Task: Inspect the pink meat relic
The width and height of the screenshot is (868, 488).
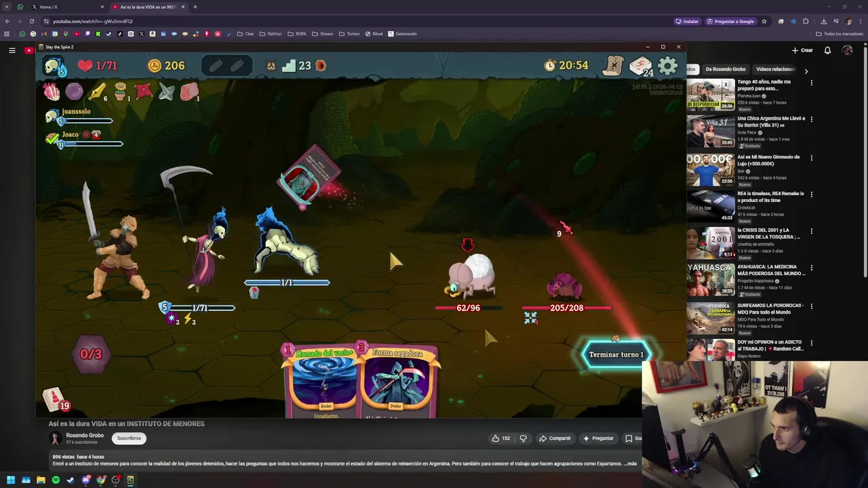Action: click(x=189, y=91)
